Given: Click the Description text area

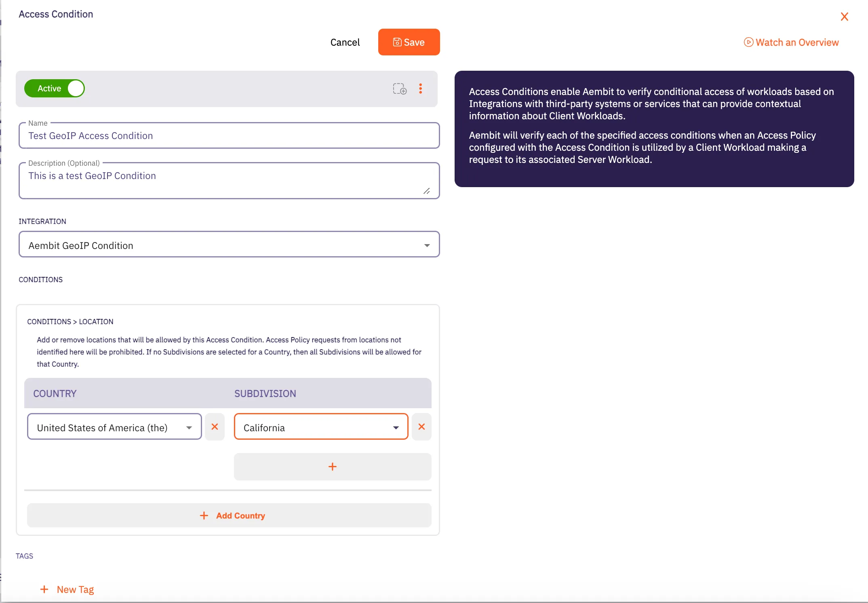Looking at the screenshot, I should pyautogui.click(x=222, y=181).
